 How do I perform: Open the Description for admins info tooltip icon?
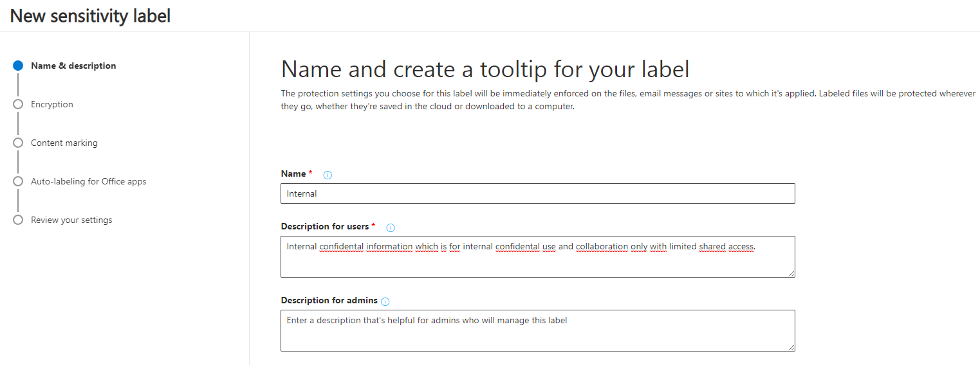tap(385, 301)
